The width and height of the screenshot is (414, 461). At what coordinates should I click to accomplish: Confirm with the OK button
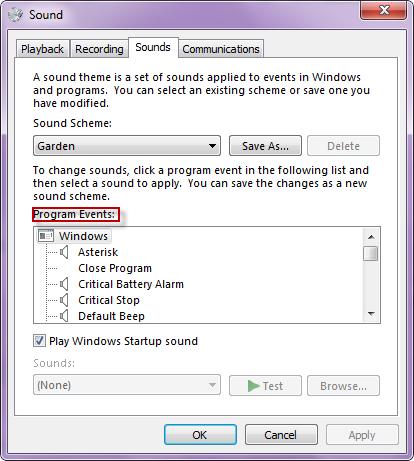[x=200, y=435]
